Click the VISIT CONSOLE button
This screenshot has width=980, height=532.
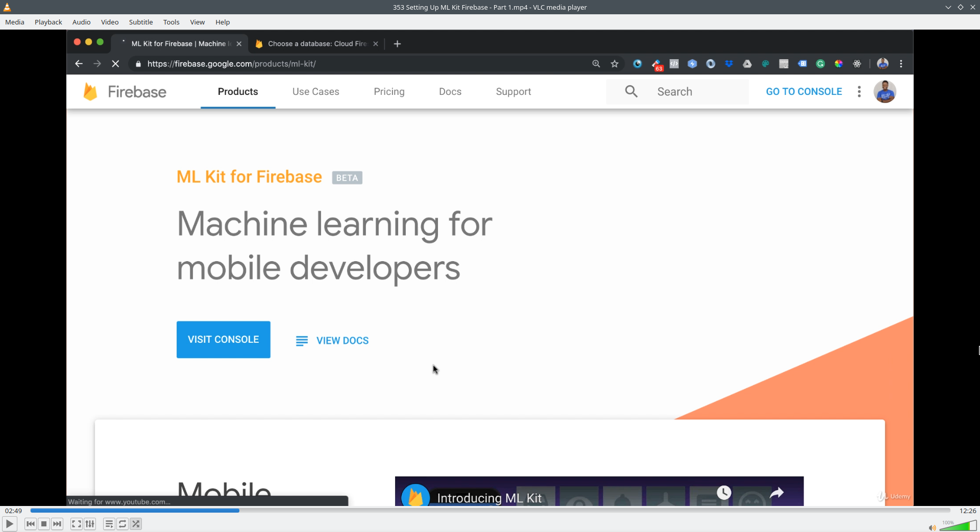coord(224,340)
